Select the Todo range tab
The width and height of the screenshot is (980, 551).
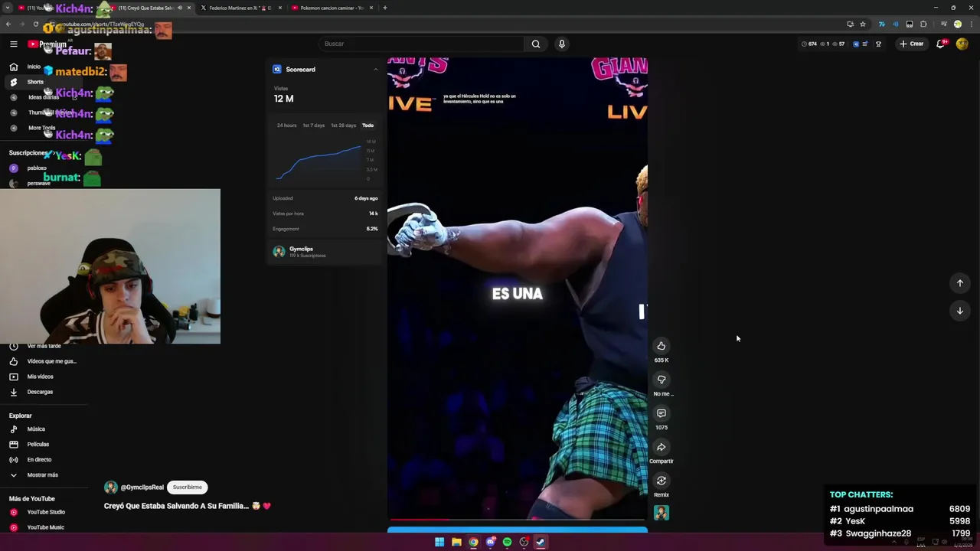pyautogui.click(x=367, y=126)
